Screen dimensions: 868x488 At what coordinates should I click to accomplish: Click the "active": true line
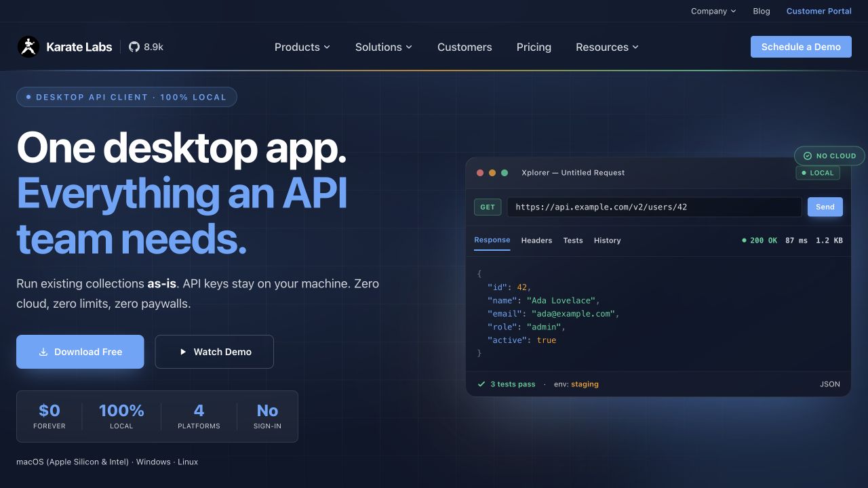[x=521, y=340]
